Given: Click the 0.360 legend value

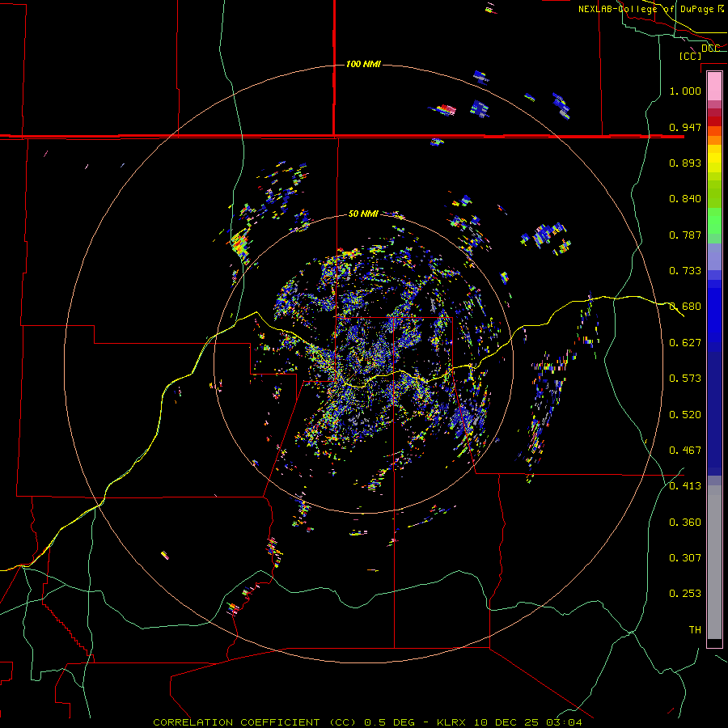Looking at the screenshot, I should 685,523.
